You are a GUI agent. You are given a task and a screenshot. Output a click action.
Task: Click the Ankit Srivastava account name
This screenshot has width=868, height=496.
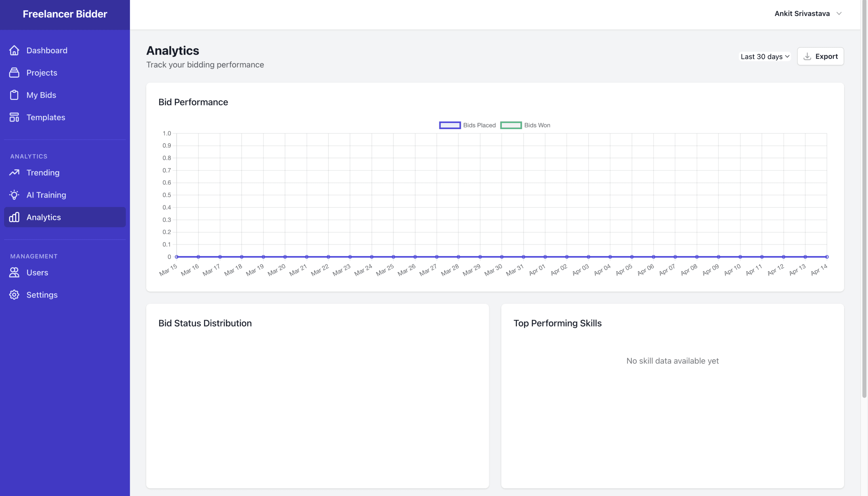point(802,14)
